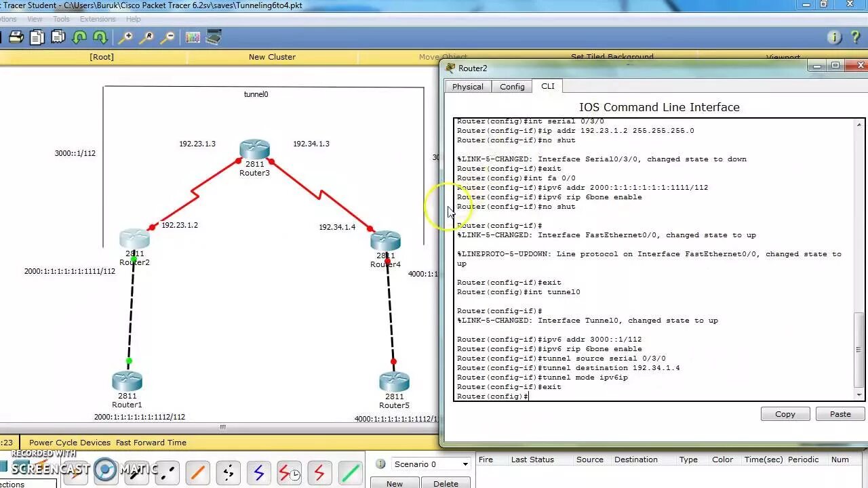
Task: Select the Router4 device icon
Action: (385, 241)
